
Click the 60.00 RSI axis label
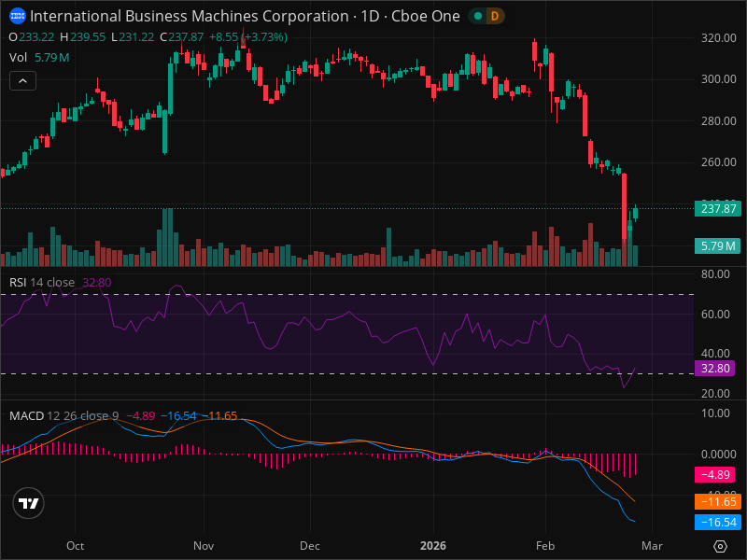click(x=715, y=314)
